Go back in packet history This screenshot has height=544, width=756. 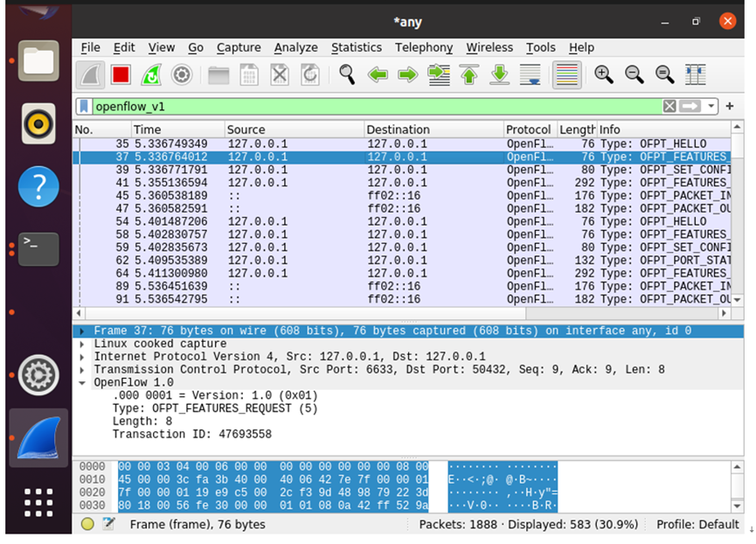[378, 74]
